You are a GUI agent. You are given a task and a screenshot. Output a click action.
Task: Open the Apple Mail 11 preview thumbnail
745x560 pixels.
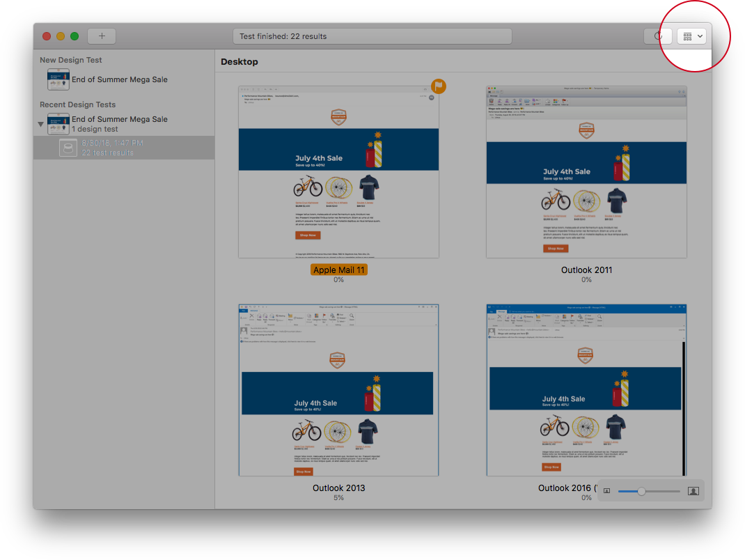tap(338, 171)
